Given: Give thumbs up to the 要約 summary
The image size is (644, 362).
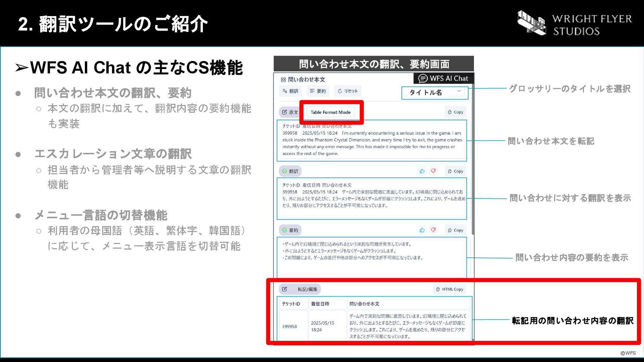Looking at the screenshot, I should click(422, 230).
